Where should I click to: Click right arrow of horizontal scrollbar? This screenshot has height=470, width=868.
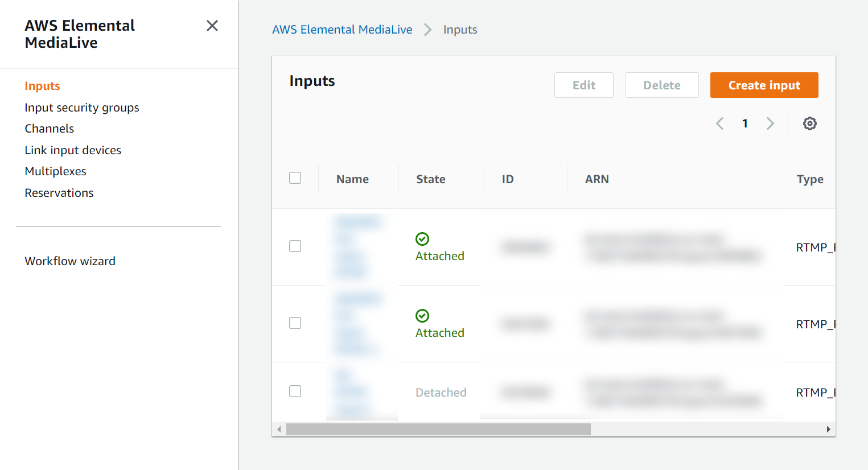pos(828,429)
